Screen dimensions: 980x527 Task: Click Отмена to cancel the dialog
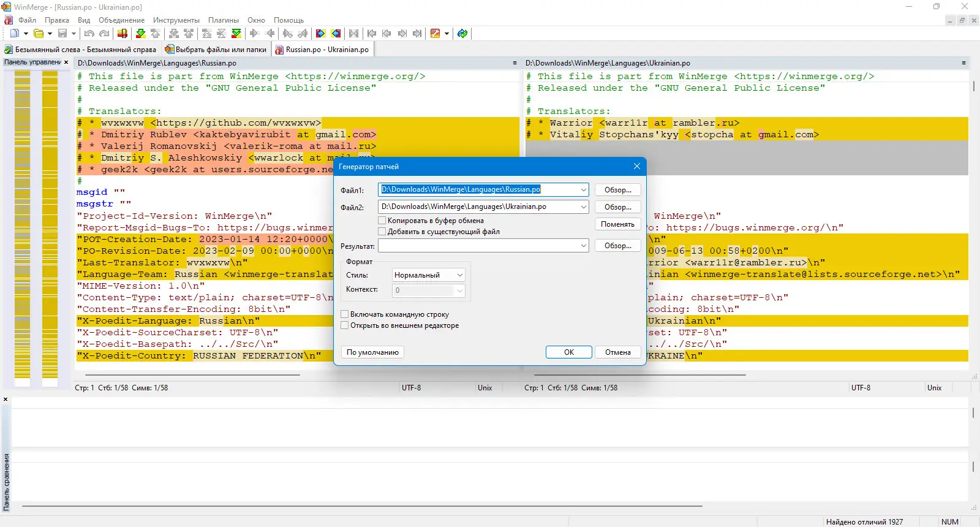(618, 352)
